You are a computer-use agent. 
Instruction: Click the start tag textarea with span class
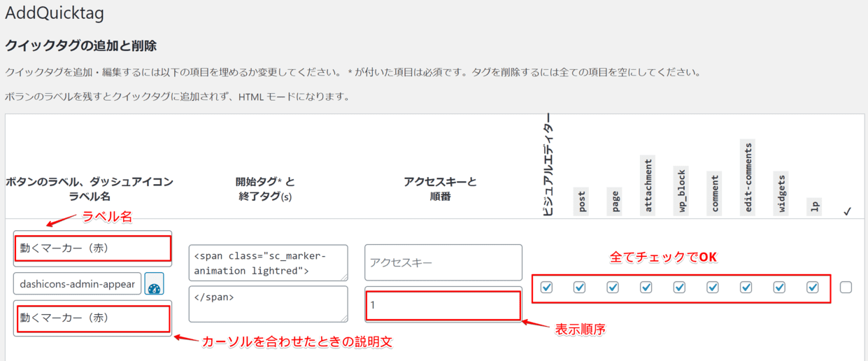pyautogui.click(x=269, y=262)
